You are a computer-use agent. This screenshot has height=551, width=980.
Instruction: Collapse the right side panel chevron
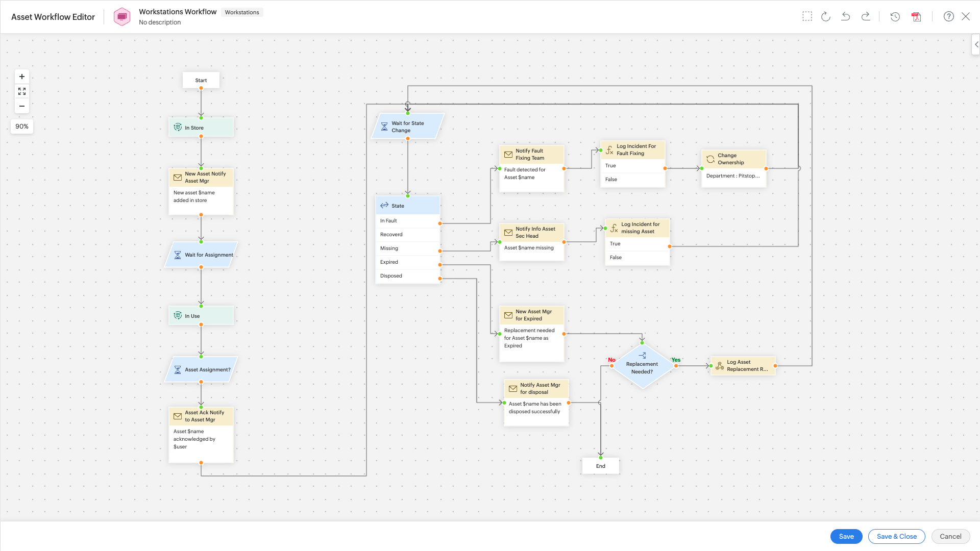point(976,44)
